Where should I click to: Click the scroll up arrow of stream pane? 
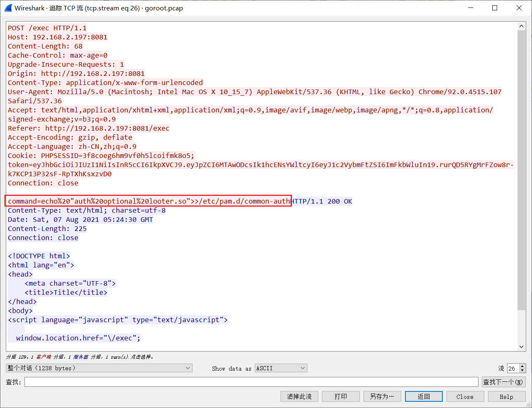(522, 26)
